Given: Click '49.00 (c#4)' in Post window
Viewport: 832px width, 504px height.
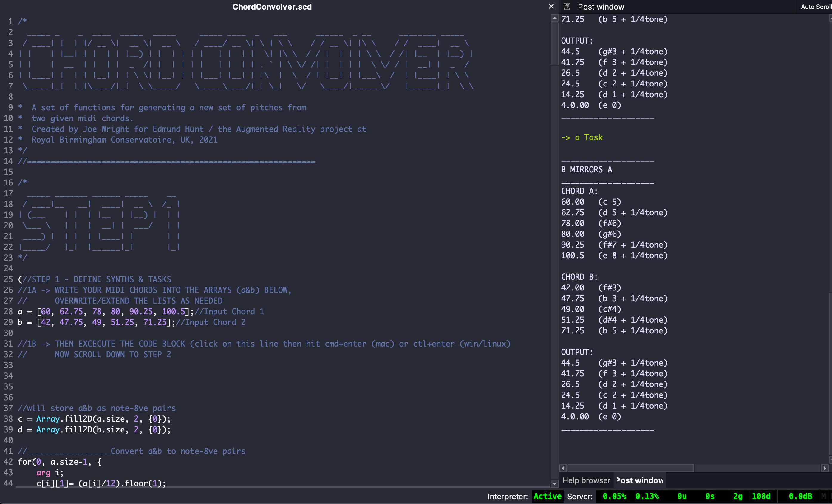Looking at the screenshot, I should pyautogui.click(x=591, y=309).
